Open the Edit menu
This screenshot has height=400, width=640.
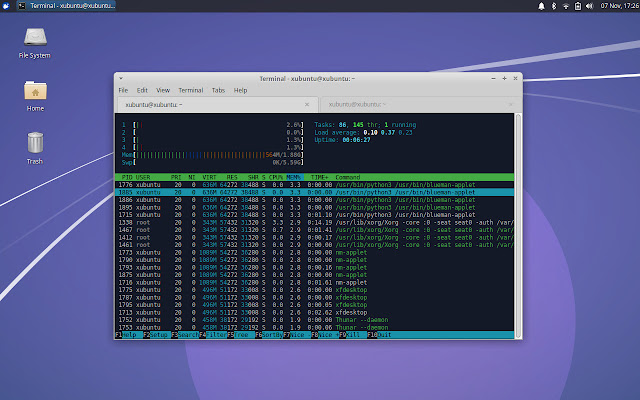coord(142,90)
